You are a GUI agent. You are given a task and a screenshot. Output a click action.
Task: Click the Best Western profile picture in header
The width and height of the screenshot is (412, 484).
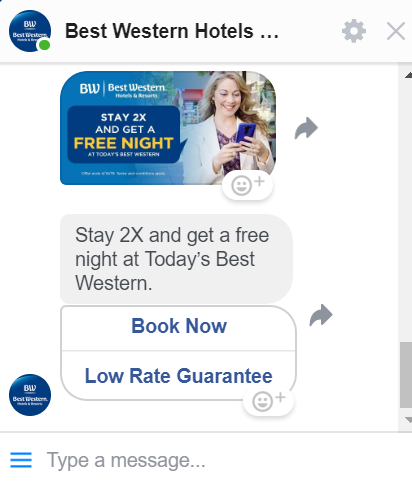point(30,31)
